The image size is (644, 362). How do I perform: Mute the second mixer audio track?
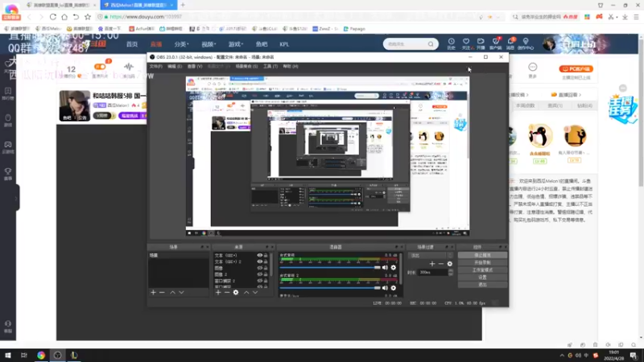click(x=385, y=288)
